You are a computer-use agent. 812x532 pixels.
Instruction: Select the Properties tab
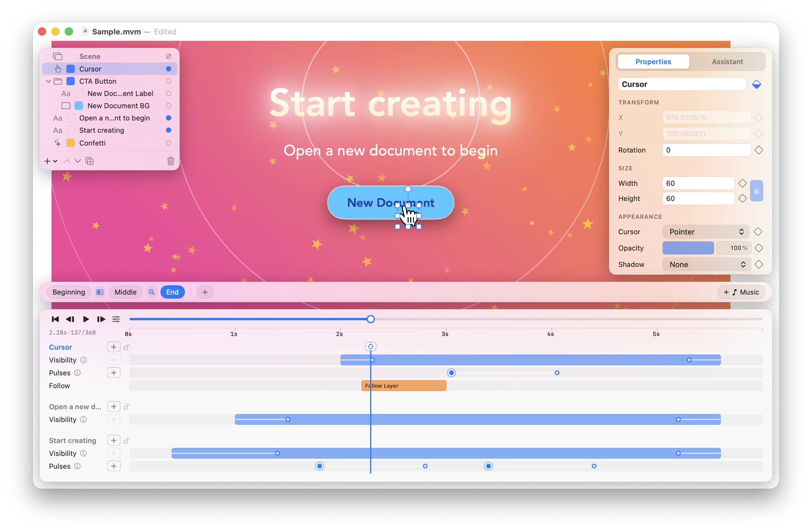(653, 62)
